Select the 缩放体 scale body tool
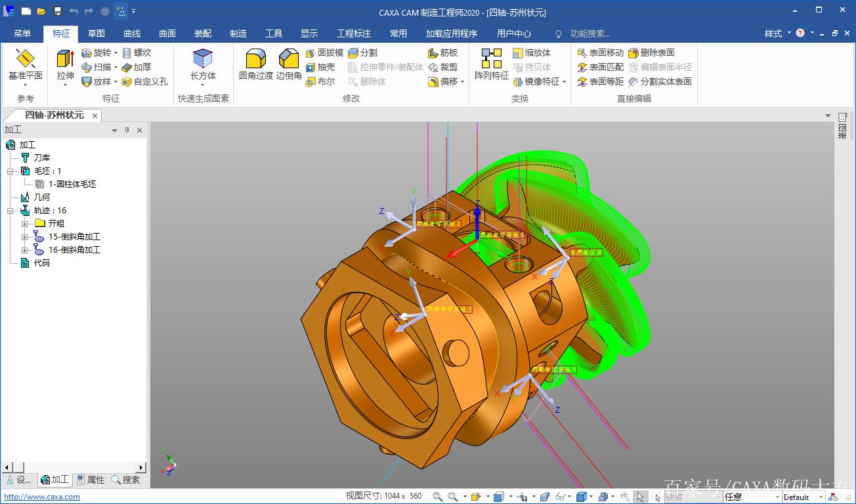856x504 pixels. click(532, 52)
